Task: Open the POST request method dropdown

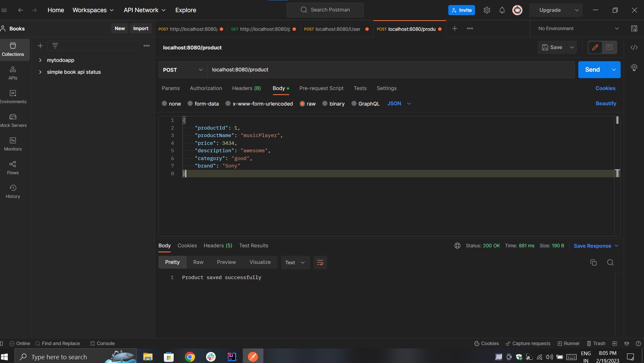Action: coord(182,70)
